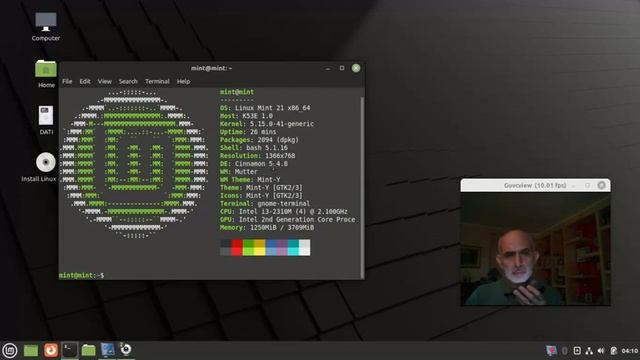The height and width of the screenshot is (360, 640).
Task: Click the Guvcview webcam video preview
Action: 536,249
